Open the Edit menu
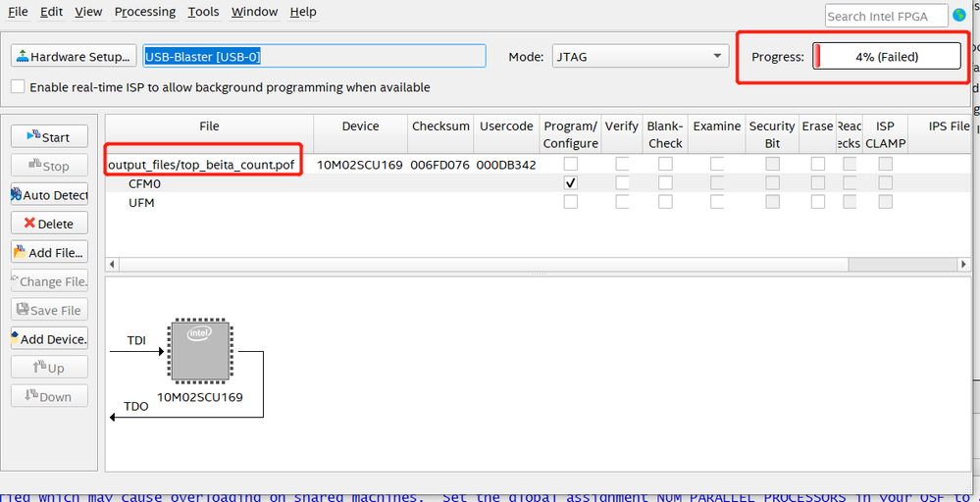 coord(52,12)
